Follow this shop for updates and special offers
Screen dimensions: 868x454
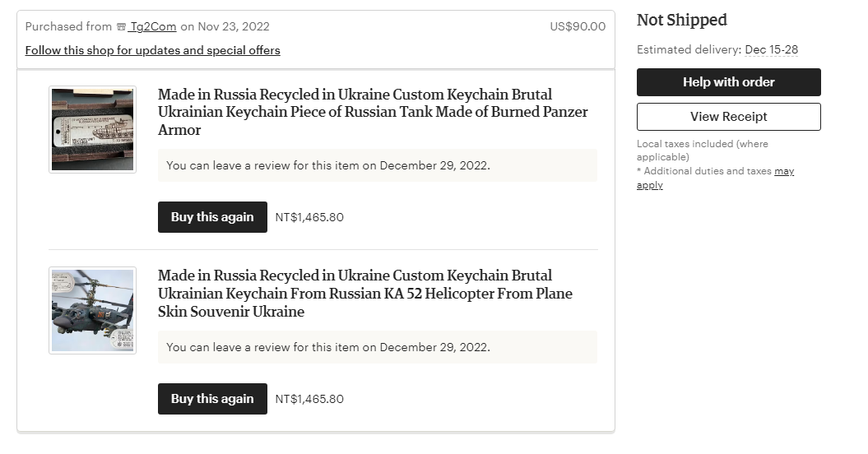(153, 50)
